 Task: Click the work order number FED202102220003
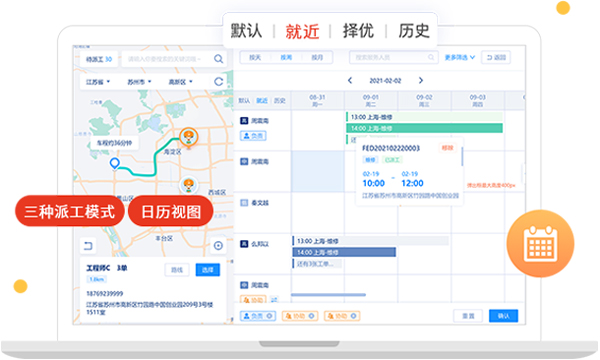click(391, 148)
